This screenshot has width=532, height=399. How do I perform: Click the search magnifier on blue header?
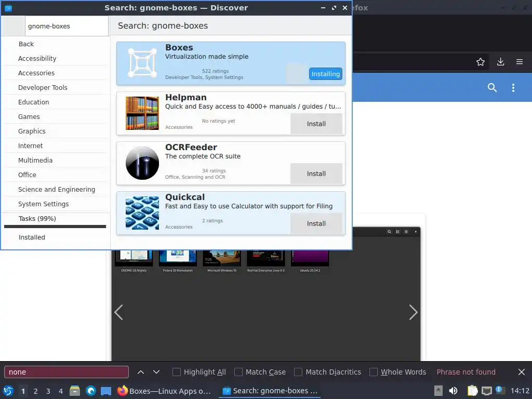[x=492, y=87]
